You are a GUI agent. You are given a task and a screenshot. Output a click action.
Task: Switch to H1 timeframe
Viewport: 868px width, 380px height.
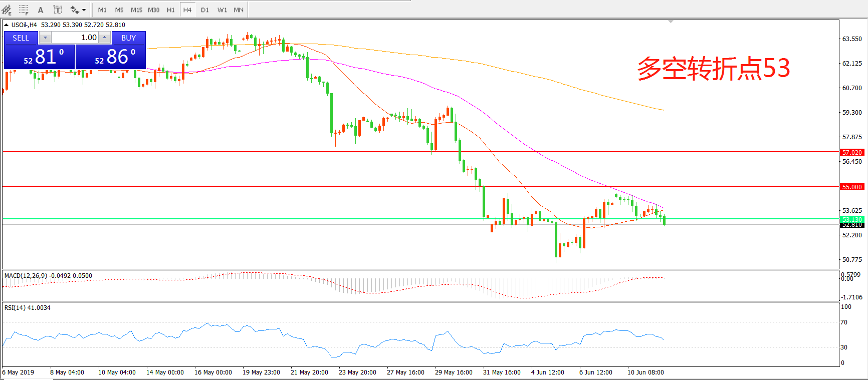click(x=170, y=10)
